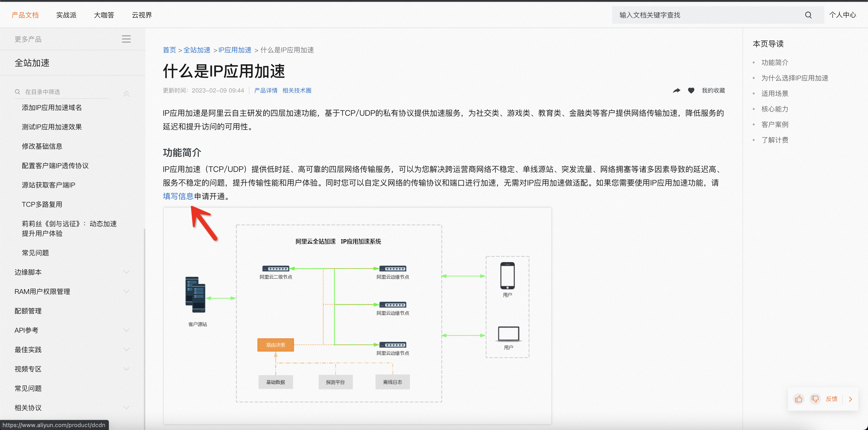This screenshot has width=868, height=430.
Task: Click the 填写信息 application link
Action: (x=178, y=196)
